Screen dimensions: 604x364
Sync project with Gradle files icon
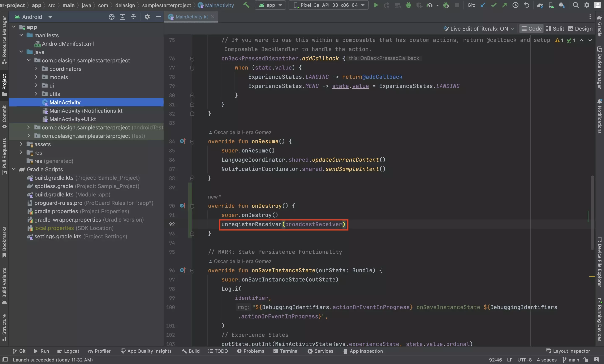[540, 5]
